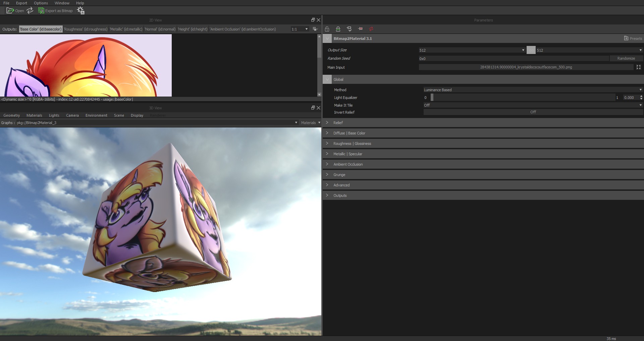Close the 3D View panel
Screen dimensions: 644x341
pos(319,108)
